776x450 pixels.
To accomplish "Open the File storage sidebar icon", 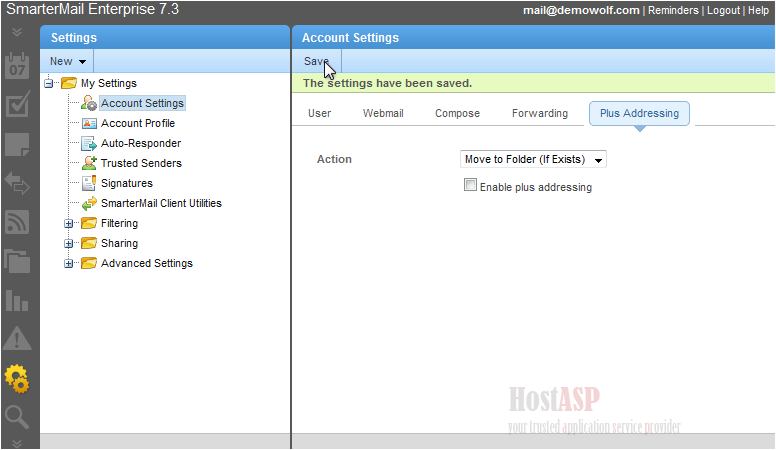I will point(17,261).
